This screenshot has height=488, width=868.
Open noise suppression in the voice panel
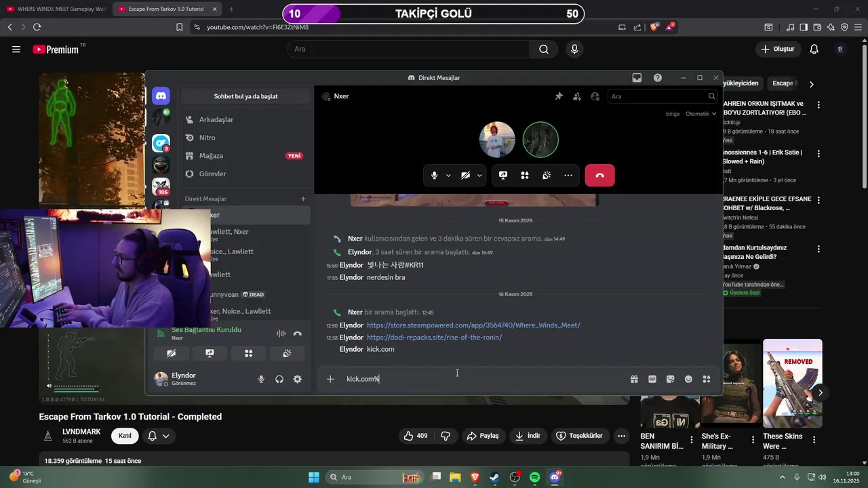pos(281,333)
